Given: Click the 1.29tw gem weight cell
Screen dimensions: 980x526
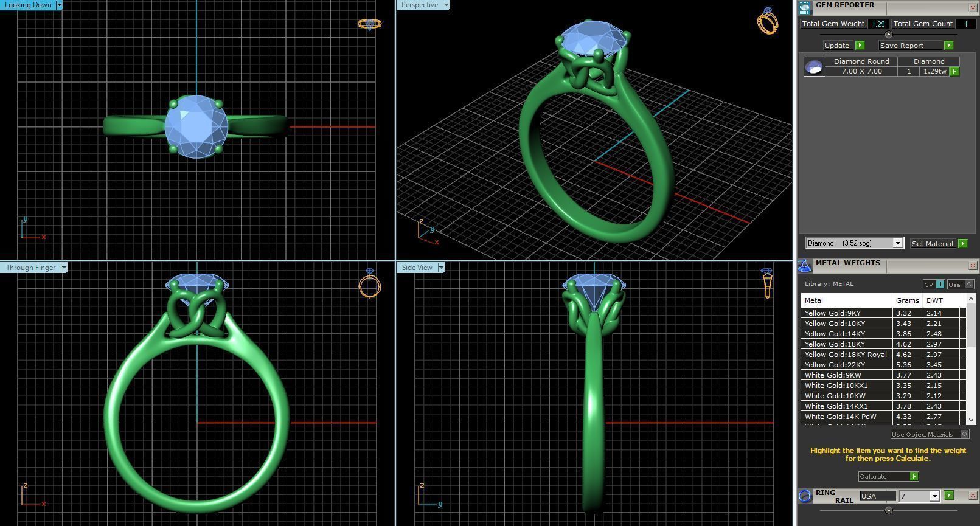Looking at the screenshot, I should click(934, 72).
